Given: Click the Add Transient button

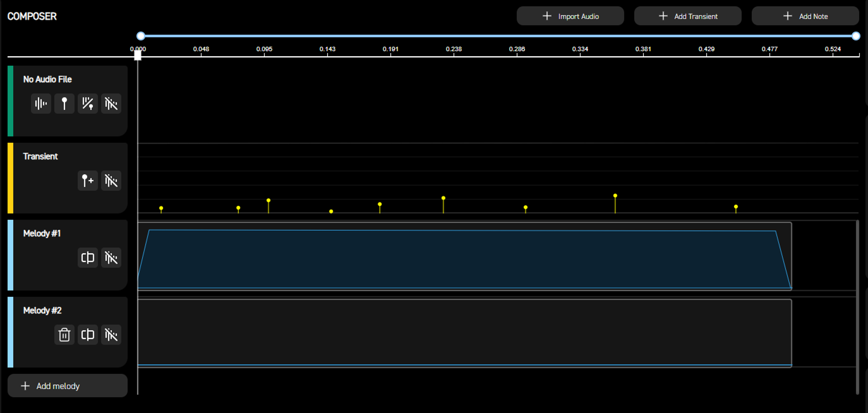Looking at the screenshot, I should (688, 16).
